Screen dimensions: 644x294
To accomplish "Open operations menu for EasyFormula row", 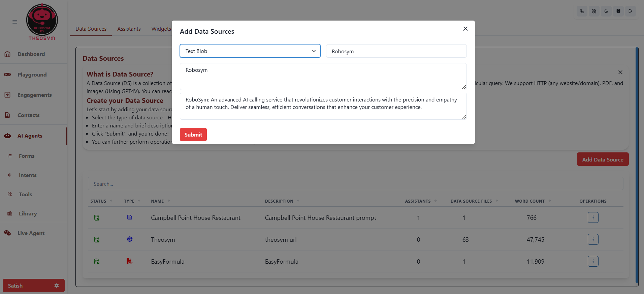I will (x=593, y=261).
